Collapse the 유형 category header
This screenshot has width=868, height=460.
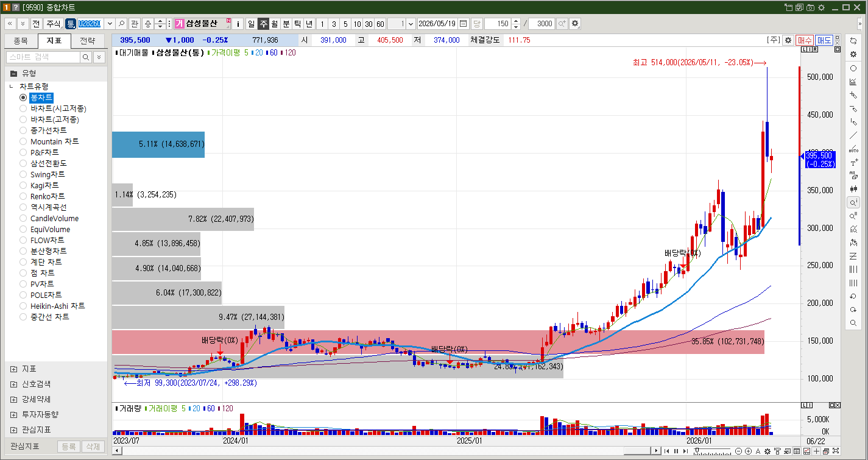56,73
